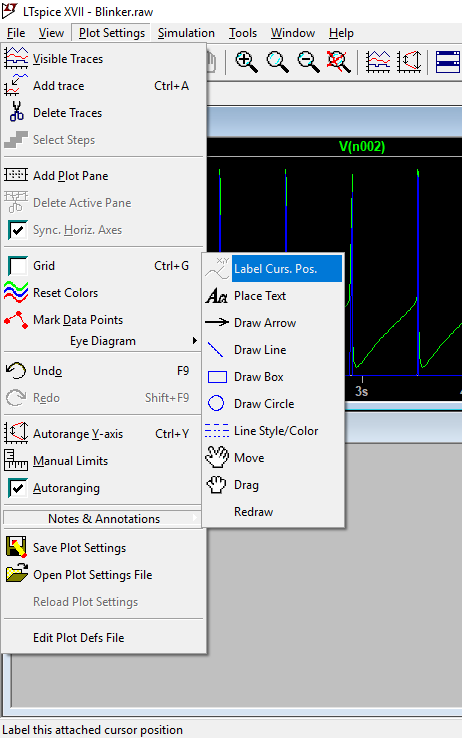Click the toolbar Autorange Y-axis icon

(x=409, y=62)
